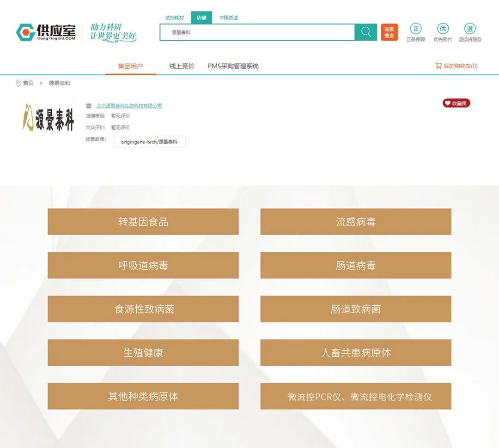Open the 生殖健康 category
The height and width of the screenshot is (448, 499).
(143, 352)
